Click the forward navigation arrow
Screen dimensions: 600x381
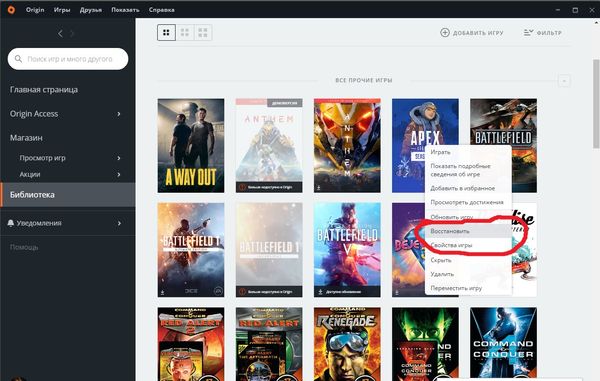[x=72, y=34]
